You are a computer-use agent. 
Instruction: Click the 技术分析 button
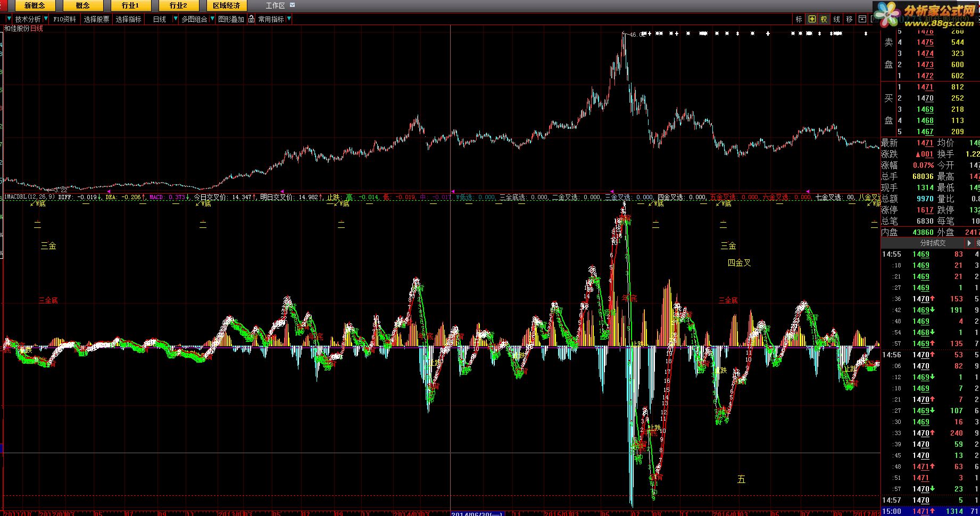(x=28, y=19)
